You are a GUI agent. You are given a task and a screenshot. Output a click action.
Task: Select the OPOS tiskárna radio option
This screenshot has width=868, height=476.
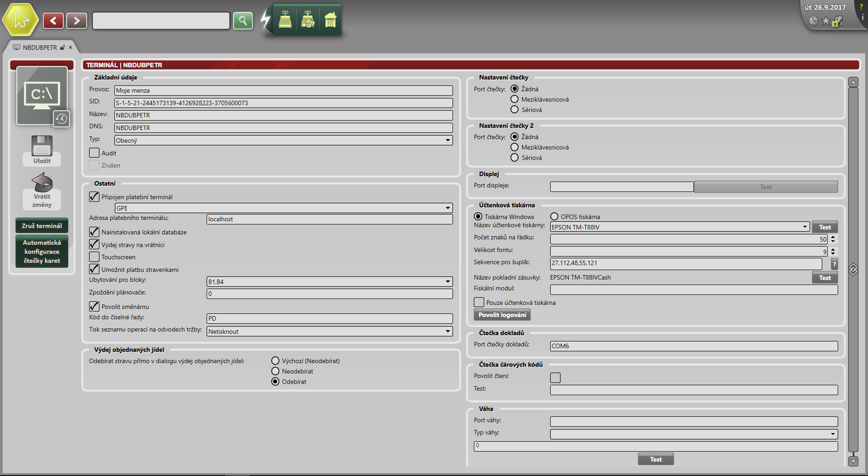point(554,217)
